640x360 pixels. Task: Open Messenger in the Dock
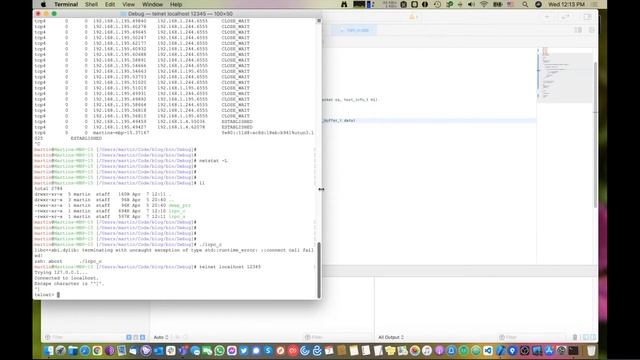[x=231, y=351]
